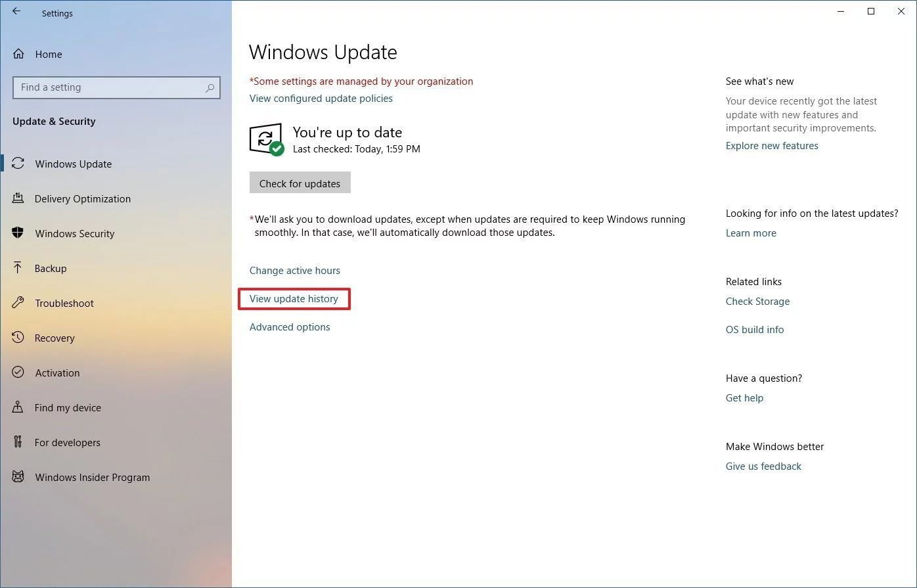Click the Troubleshoot wrench icon
917x588 pixels.
click(x=18, y=303)
